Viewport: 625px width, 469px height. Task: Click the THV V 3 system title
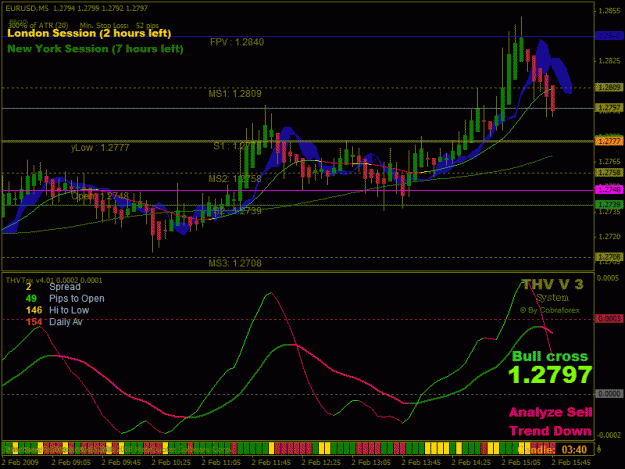552,285
